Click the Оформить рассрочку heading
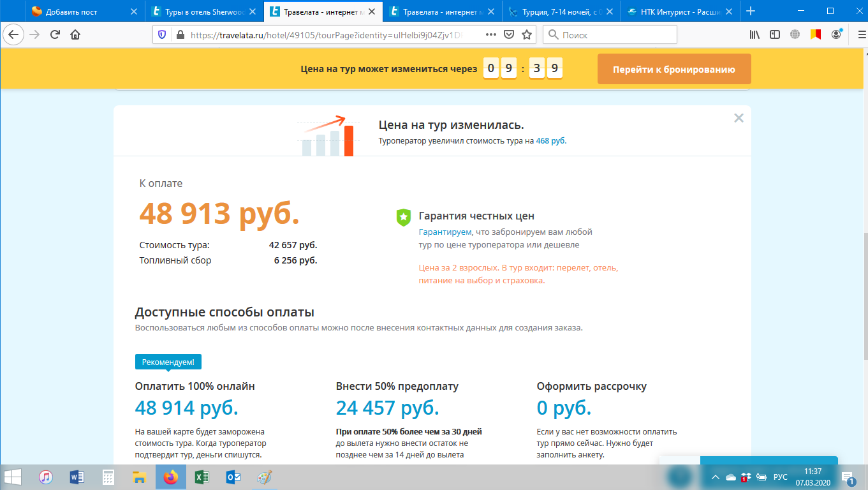 [592, 386]
